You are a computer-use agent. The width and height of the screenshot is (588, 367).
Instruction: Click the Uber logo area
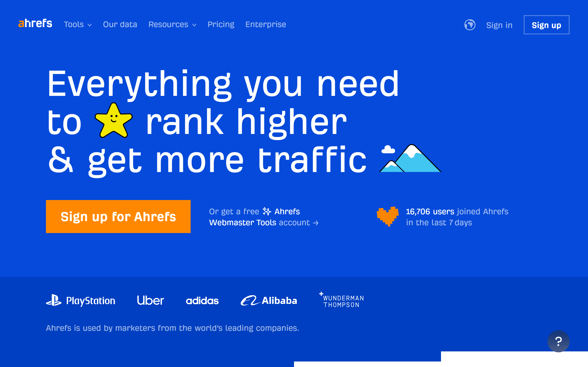point(150,301)
